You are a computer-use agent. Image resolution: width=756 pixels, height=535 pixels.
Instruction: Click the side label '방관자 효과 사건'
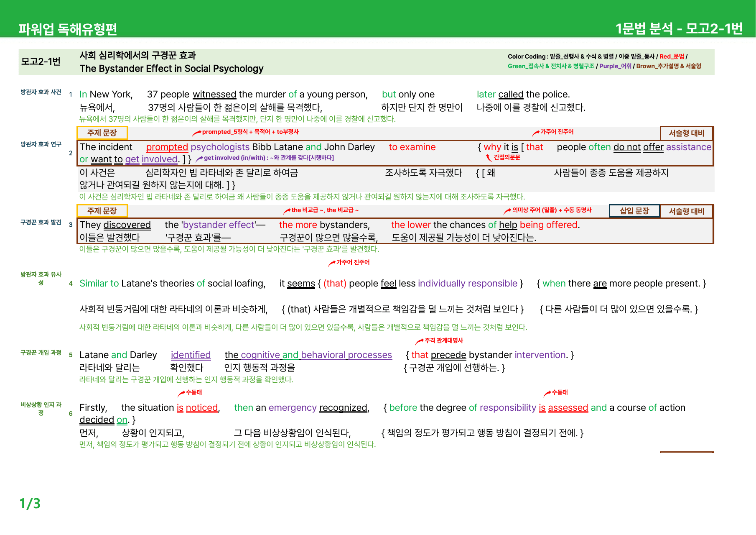41,92
